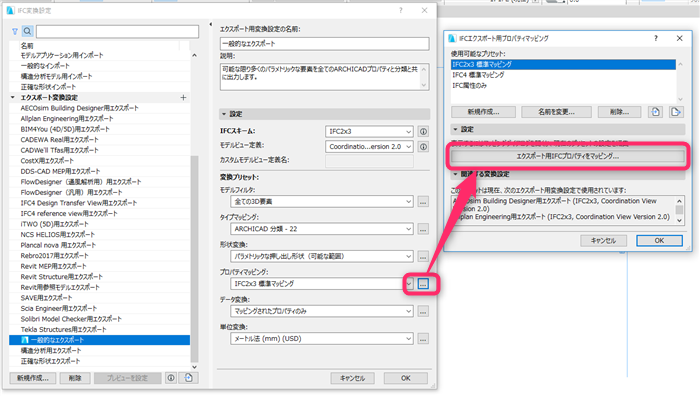
Task: Click the import preset icon in the property mapping dialog
Action: pyautogui.click(x=655, y=112)
